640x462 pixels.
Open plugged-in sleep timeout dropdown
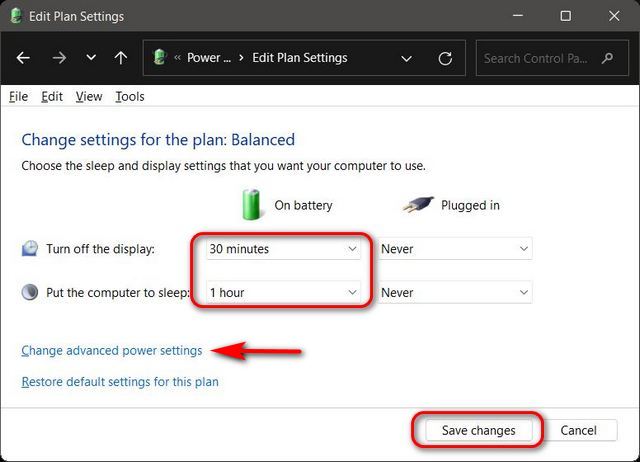[454, 293]
